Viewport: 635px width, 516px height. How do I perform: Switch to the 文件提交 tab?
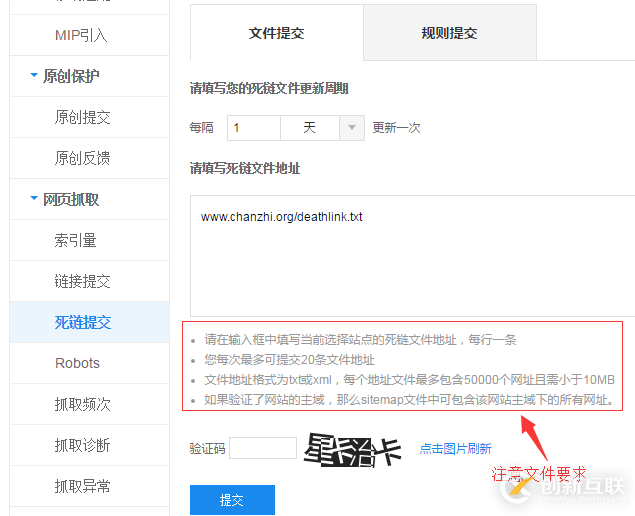(x=276, y=33)
